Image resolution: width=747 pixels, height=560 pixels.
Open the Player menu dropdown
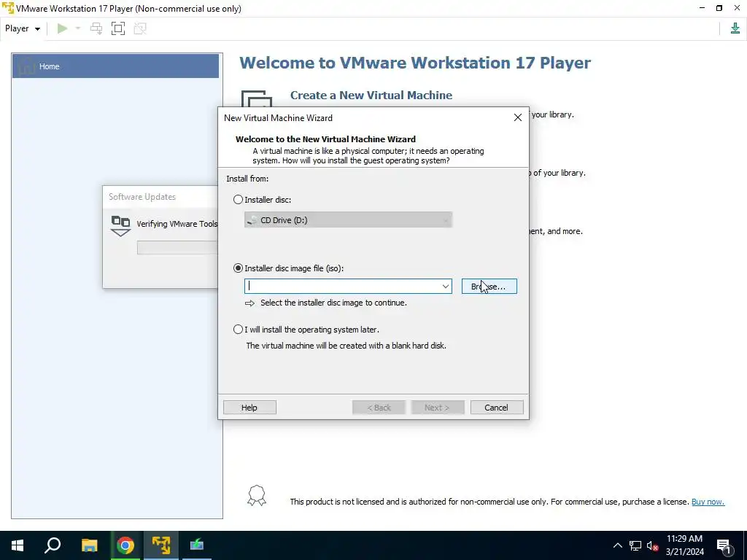click(23, 28)
